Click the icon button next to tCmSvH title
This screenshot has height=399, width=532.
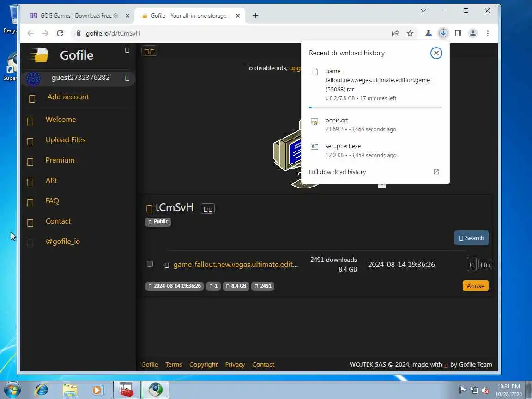point(208,209)
